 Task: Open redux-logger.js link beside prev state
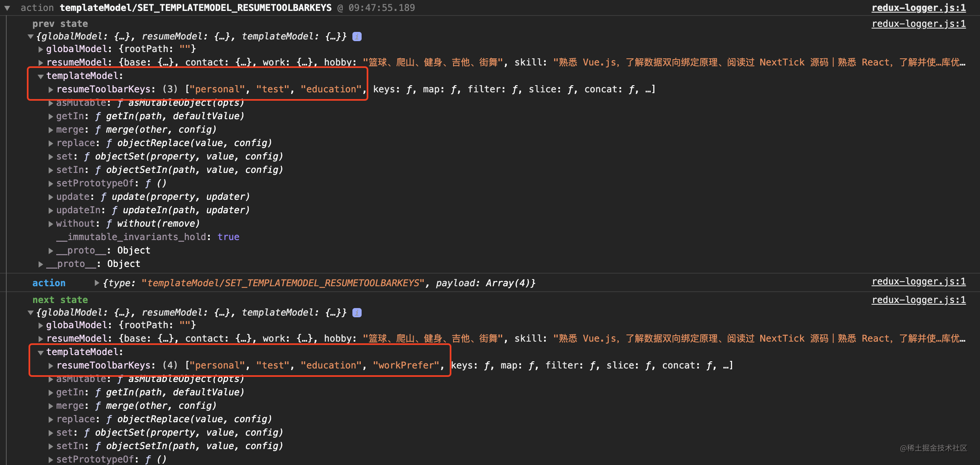(918, 24)
